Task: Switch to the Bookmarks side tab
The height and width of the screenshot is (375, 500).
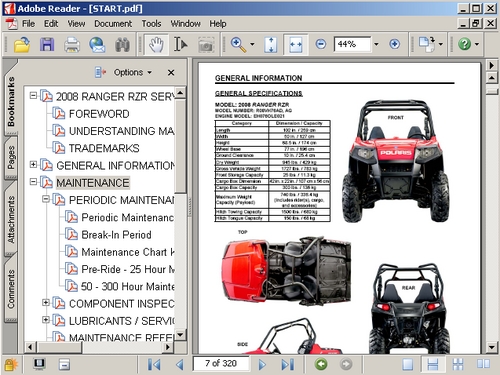Action: [x=11, y=101]
